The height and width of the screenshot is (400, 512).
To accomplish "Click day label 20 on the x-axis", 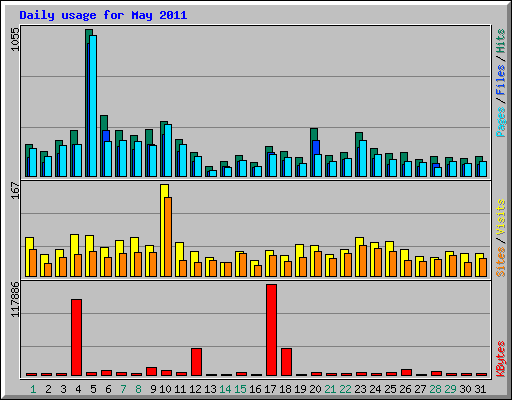I will tap(315, 389).
